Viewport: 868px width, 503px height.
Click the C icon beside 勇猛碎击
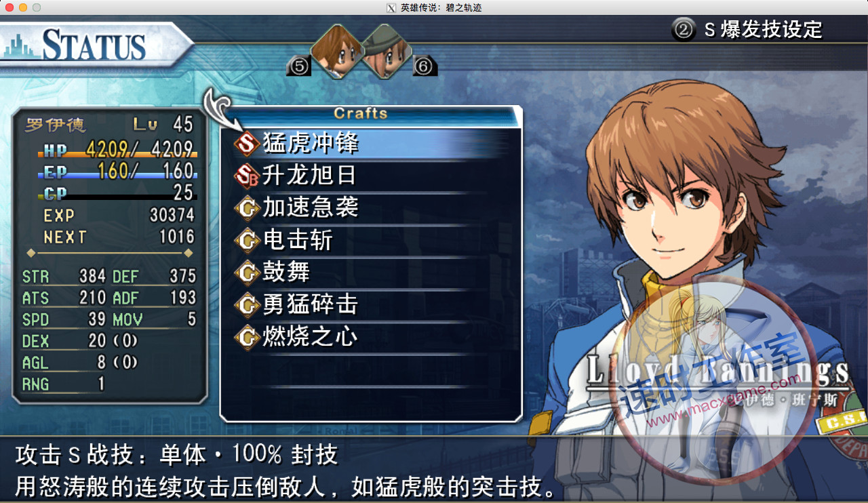247,305
